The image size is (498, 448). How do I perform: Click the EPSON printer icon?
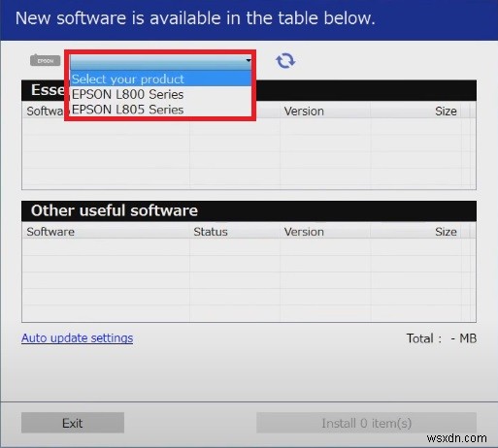click(x=46, y=60)
